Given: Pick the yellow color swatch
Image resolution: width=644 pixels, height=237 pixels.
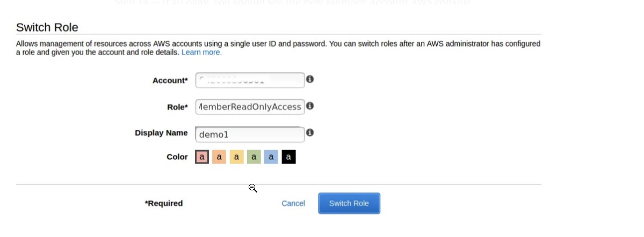Looking at the screenshot, I should (236, 157).
